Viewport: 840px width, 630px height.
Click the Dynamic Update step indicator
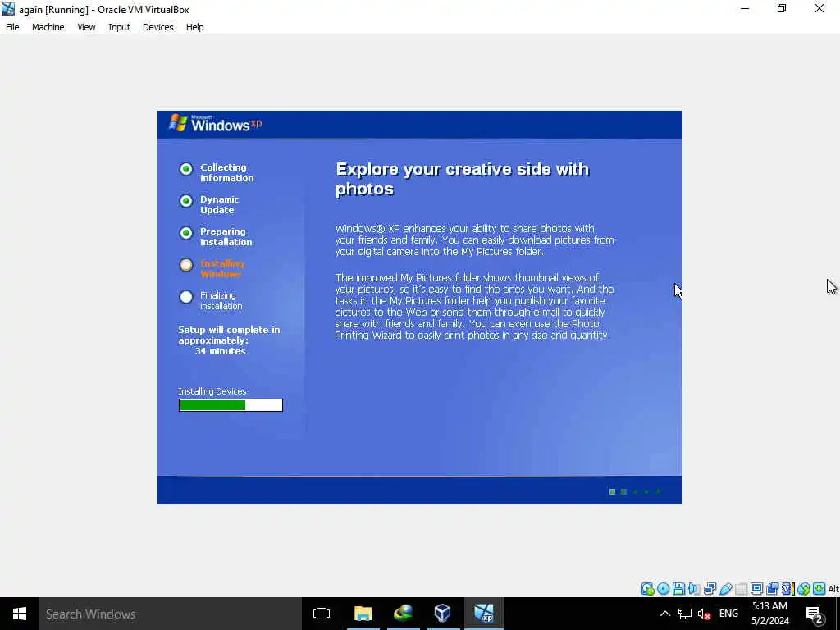186,201
